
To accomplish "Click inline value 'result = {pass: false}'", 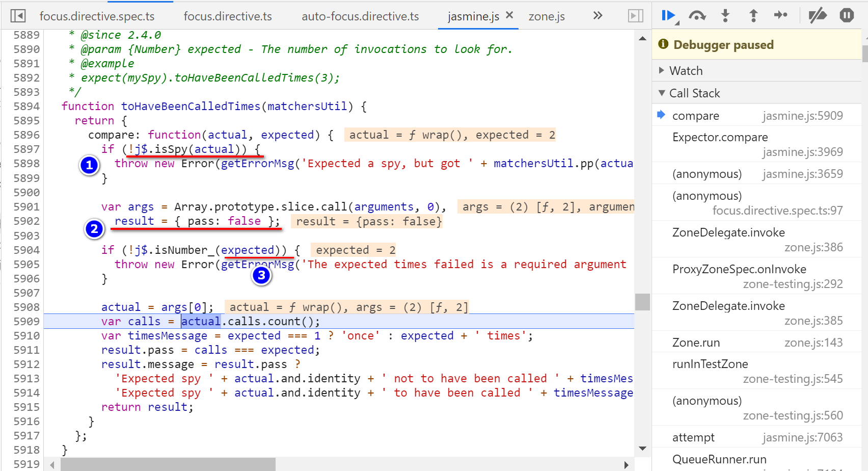I will click(367, 221).
